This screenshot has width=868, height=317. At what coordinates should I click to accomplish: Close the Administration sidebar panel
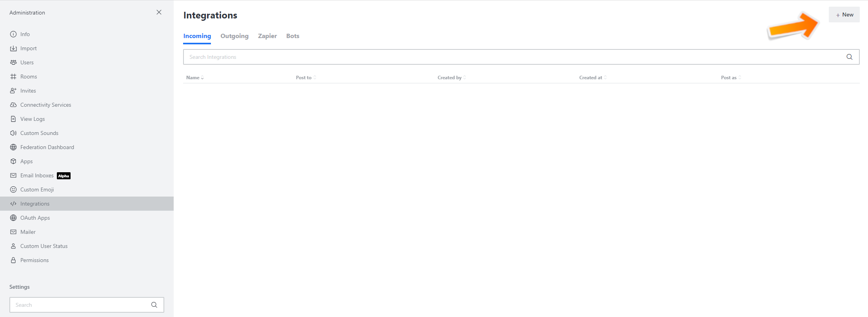coord(159,12)
